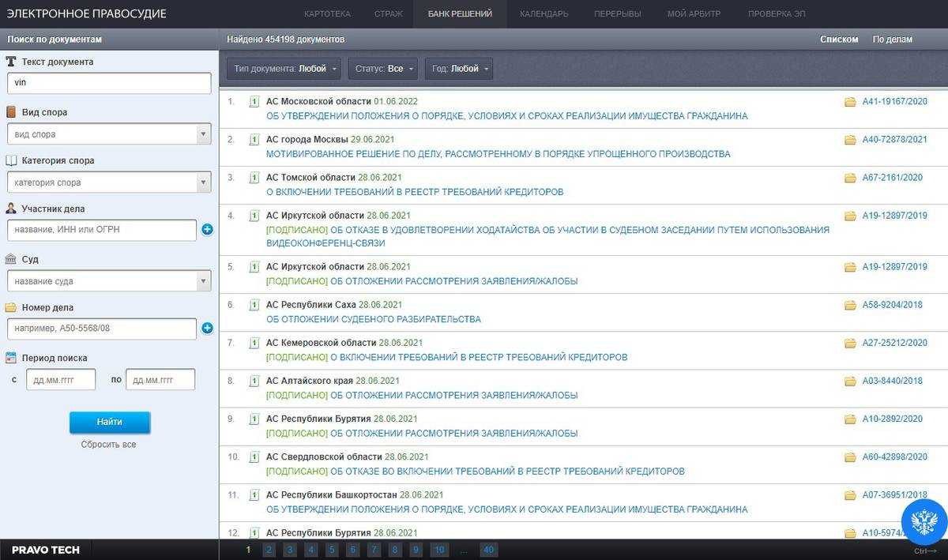
Task: Click document icon of АС Республики Саха result
Action: pos(254,305)
